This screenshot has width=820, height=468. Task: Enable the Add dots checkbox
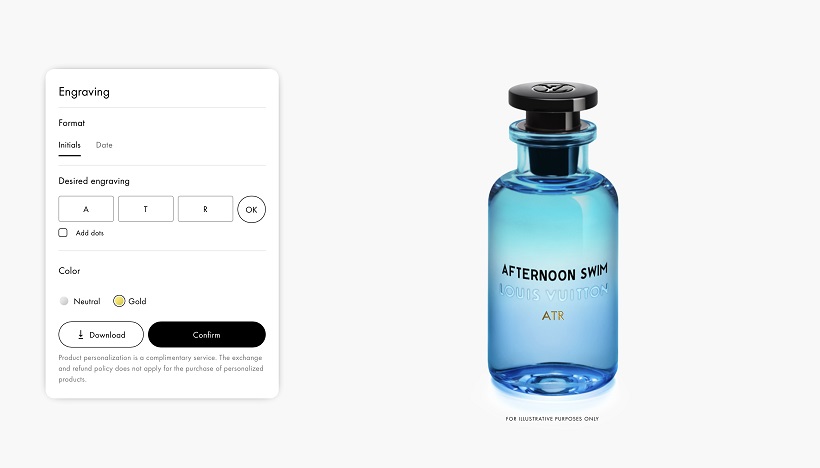tap(63, 233)
